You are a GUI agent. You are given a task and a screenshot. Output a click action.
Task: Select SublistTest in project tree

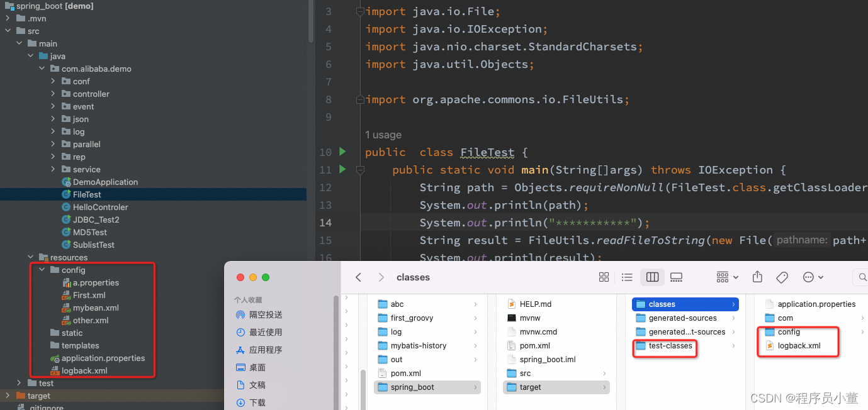[94, 245]
